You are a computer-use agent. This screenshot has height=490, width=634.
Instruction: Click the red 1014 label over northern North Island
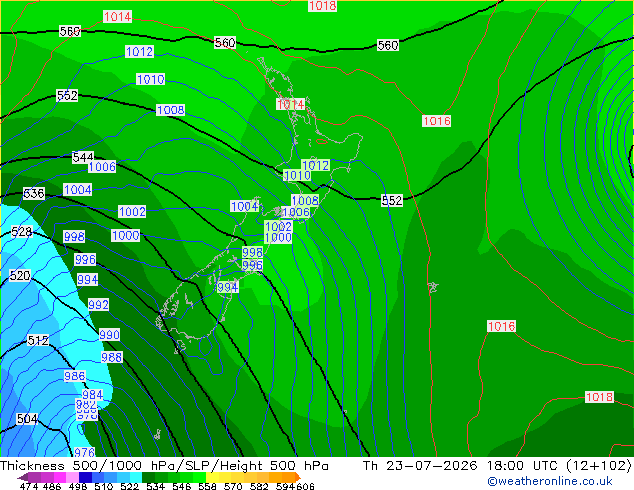coord(290,104)
